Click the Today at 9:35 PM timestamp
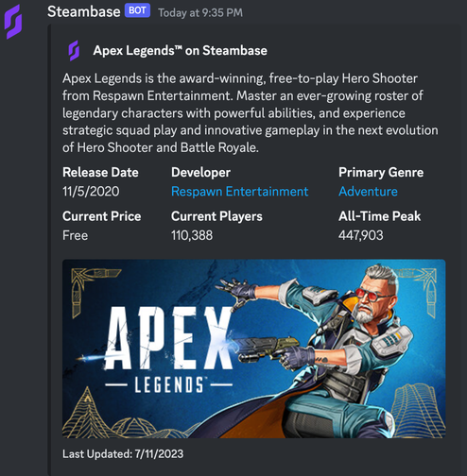The width and height of the screenshot is (467, 476). coord(200,12)
